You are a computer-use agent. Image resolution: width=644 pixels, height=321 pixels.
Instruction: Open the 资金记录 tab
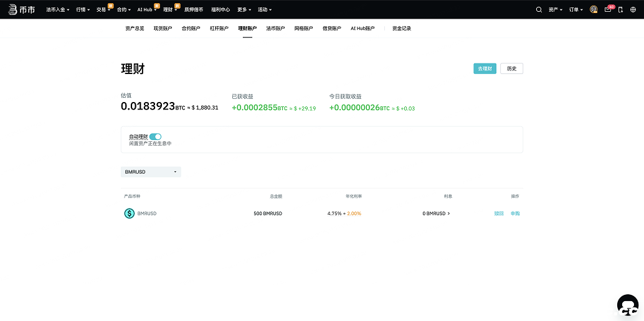[402, 29]
